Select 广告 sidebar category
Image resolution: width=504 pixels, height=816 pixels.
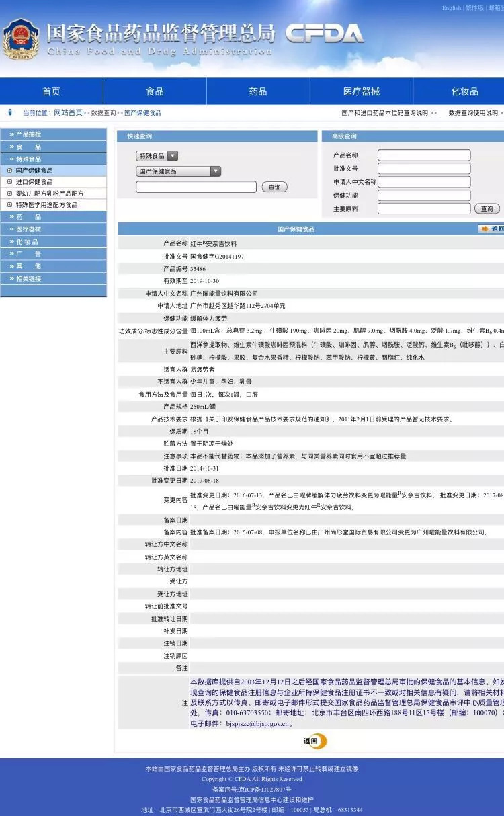click(x=53, y=254)
